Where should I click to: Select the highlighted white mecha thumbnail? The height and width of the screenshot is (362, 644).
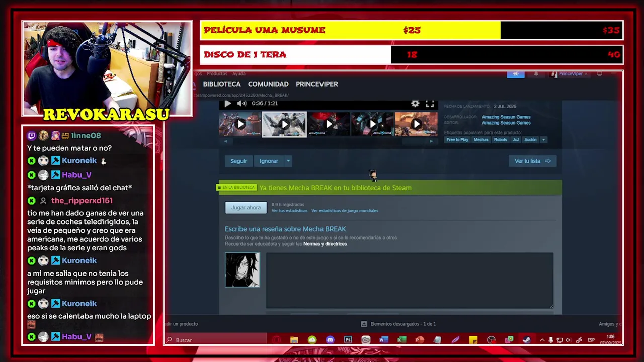[x=284, y=124]
